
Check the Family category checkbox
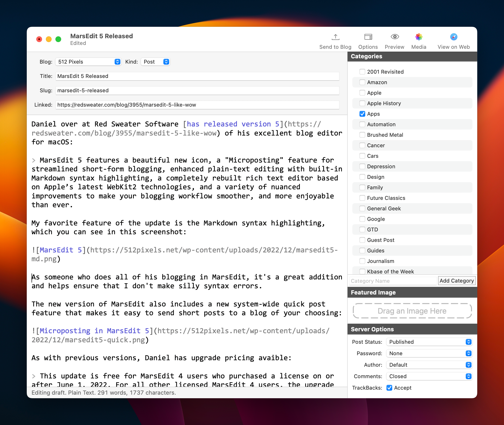coord(362,188)
